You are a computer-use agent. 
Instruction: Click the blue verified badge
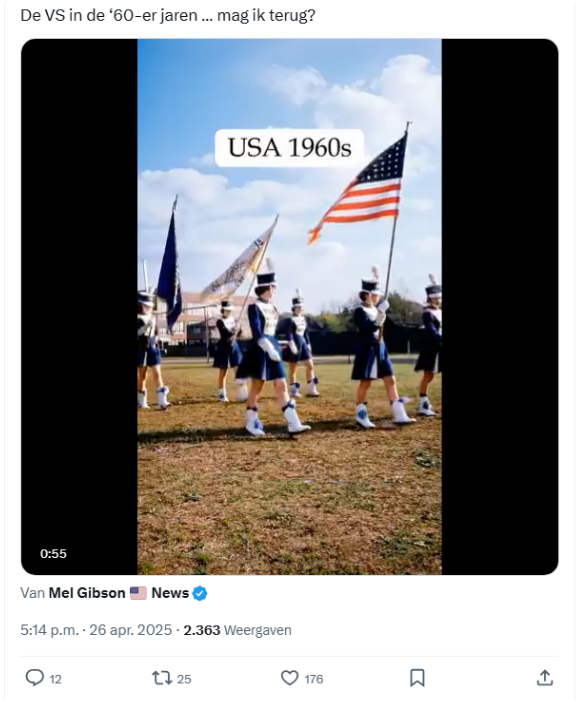[200, 593]
